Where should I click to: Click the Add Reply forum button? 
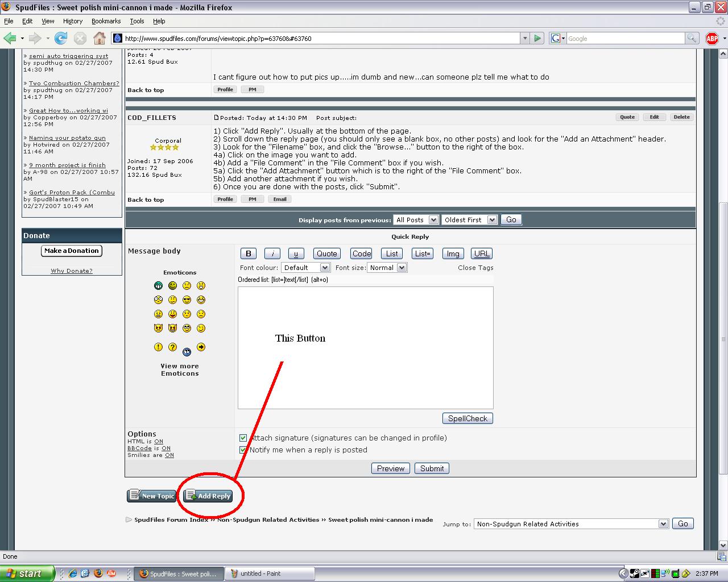coord(208,496)
